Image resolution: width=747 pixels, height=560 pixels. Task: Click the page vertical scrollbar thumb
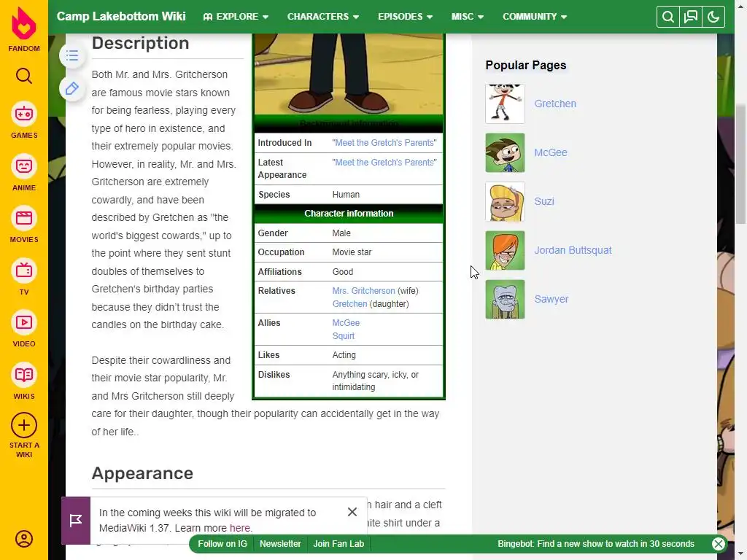tap(740, 164)
